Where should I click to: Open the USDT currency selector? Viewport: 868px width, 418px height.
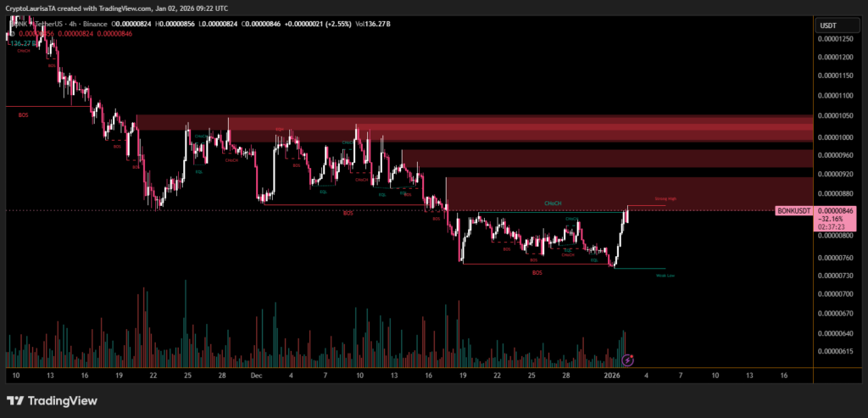827,25
